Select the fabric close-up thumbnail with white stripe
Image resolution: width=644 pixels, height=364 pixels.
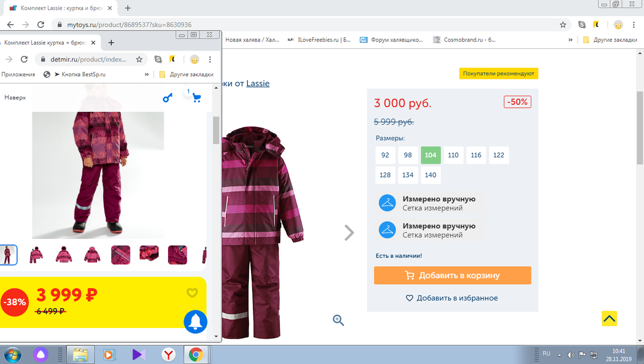[121, 255]
